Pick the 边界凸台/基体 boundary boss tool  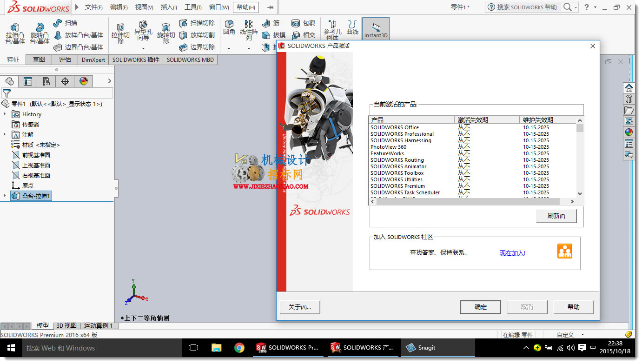point(78,47)
